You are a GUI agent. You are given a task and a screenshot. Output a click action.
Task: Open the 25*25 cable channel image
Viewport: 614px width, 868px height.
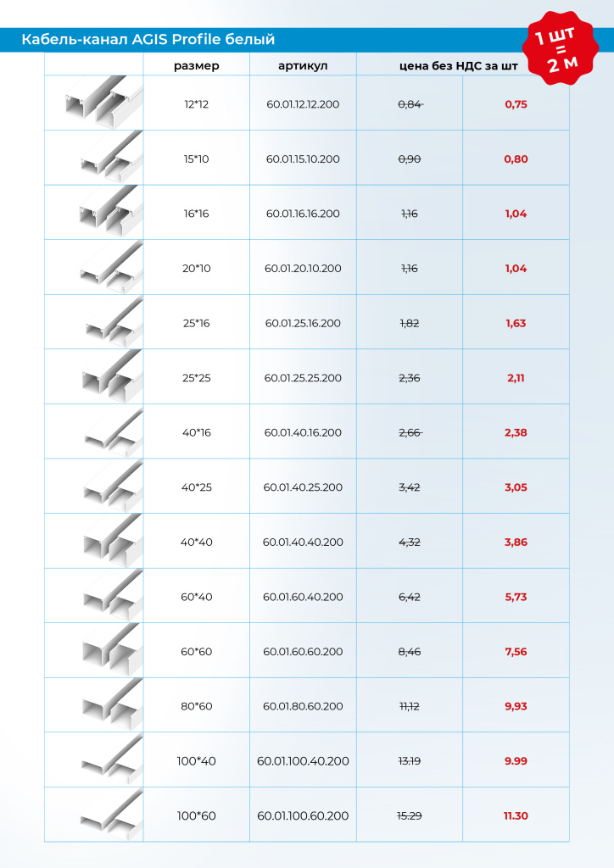coord(110,376)
